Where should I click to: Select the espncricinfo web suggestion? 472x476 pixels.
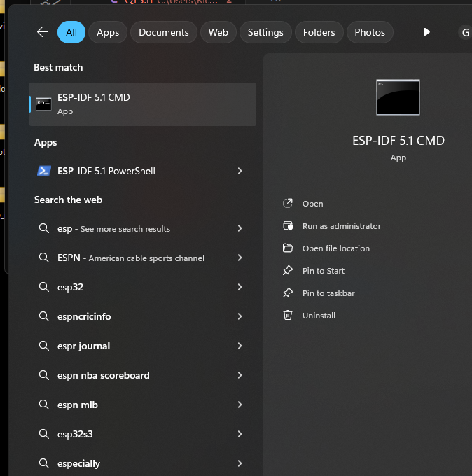(142, 316)
